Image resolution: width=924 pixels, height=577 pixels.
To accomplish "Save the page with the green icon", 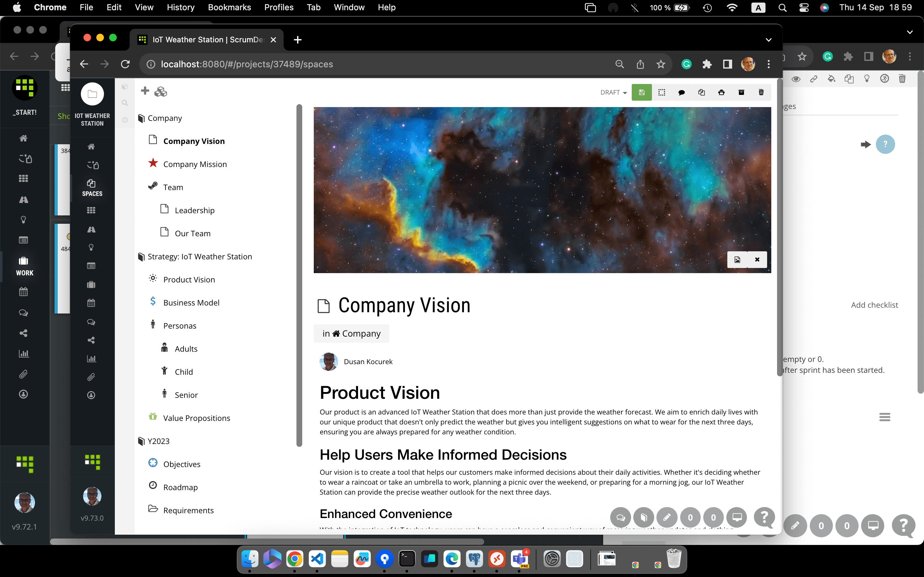I will click(x=641, y=92).
